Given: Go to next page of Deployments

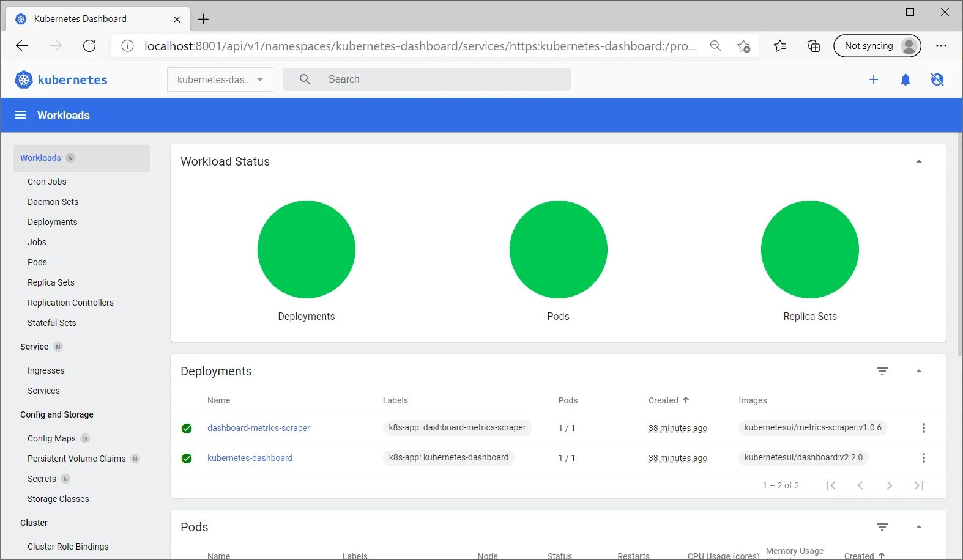Looking at the screenshot, I should click(x=890, y=485).
